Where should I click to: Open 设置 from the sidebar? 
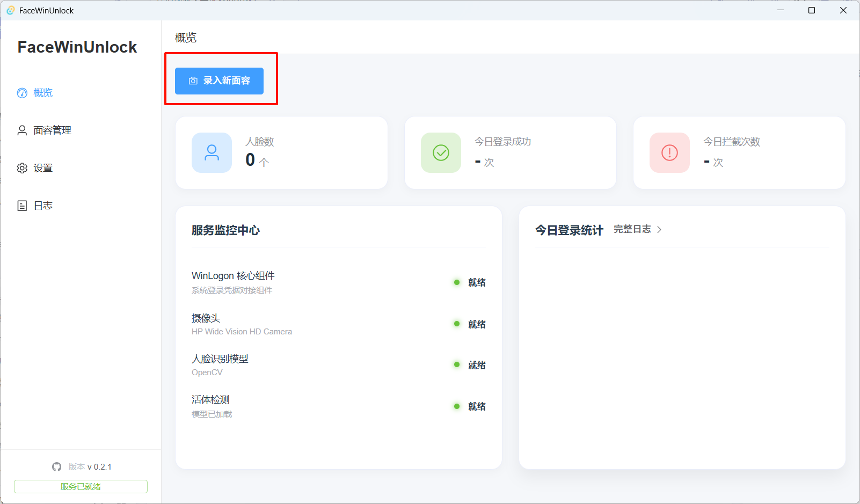pos(81,168)
